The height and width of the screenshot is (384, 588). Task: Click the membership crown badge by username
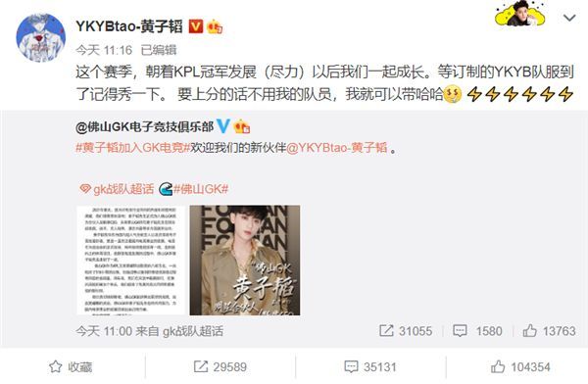click(215, 26)
